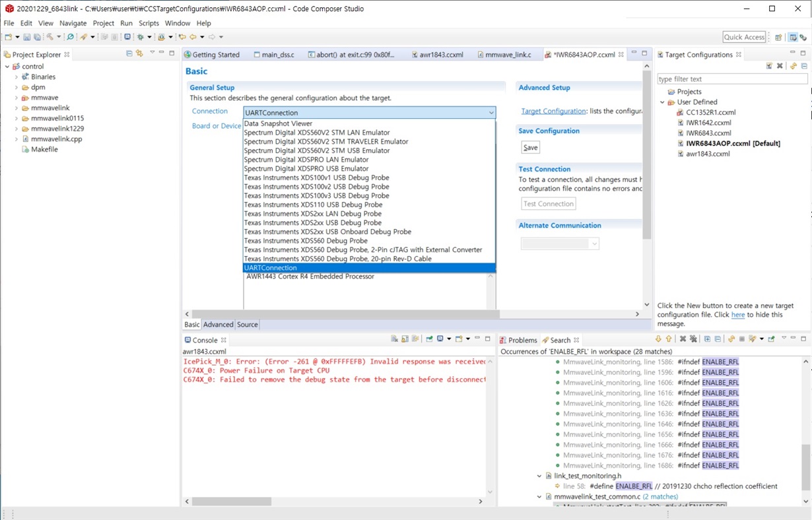The height and width of the screenshot is (520, 812).
Task: Click the Save All toolbar icon
Action: coord(37,37)
